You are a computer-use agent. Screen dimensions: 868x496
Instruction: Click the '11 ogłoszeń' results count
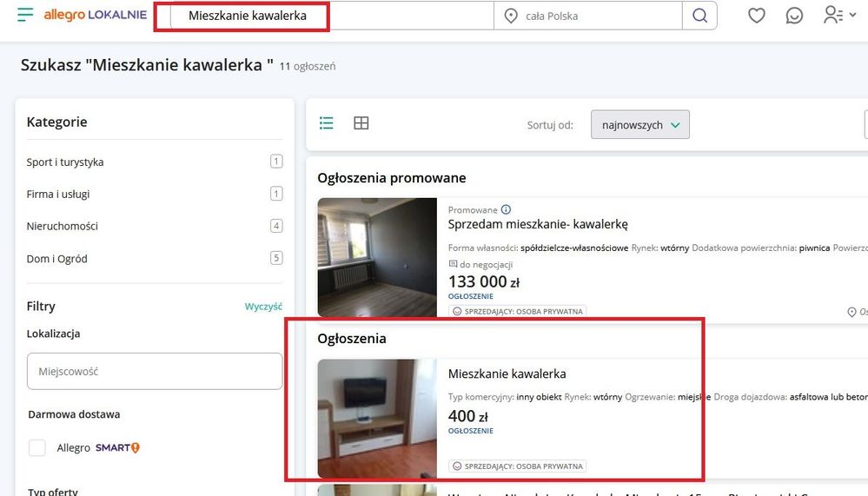pyautogui.click(x=308, y=66)
